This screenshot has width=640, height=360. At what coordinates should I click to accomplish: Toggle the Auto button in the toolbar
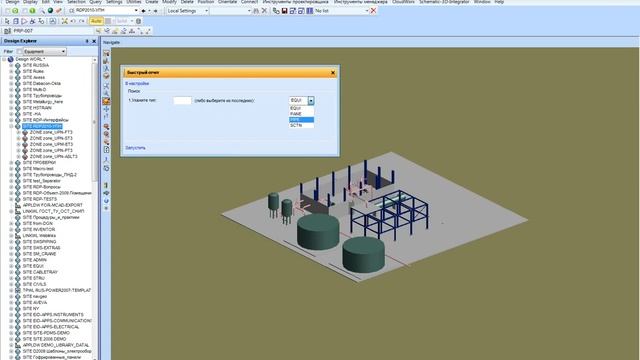click(96, 21)
